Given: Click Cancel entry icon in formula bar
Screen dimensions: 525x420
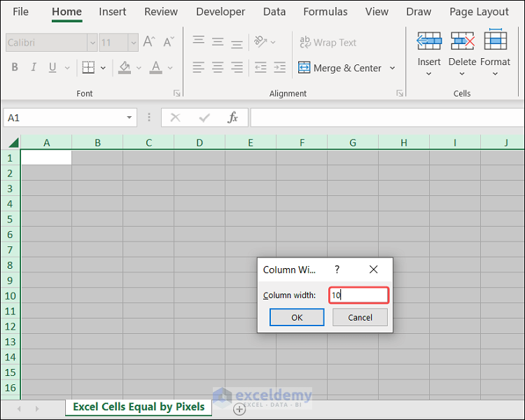Looking at the screenshot, I should pyautogui.click(x=175, y=118).
